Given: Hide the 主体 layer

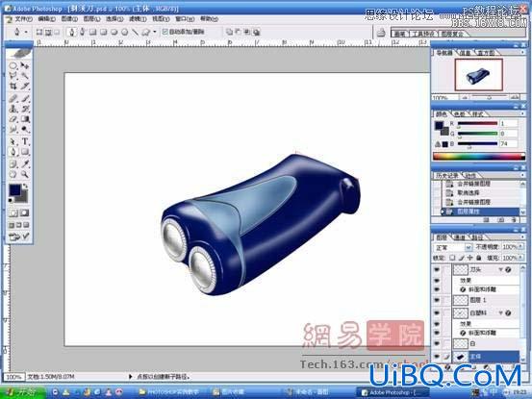Looking at the screenshot, I should (437, 357).
